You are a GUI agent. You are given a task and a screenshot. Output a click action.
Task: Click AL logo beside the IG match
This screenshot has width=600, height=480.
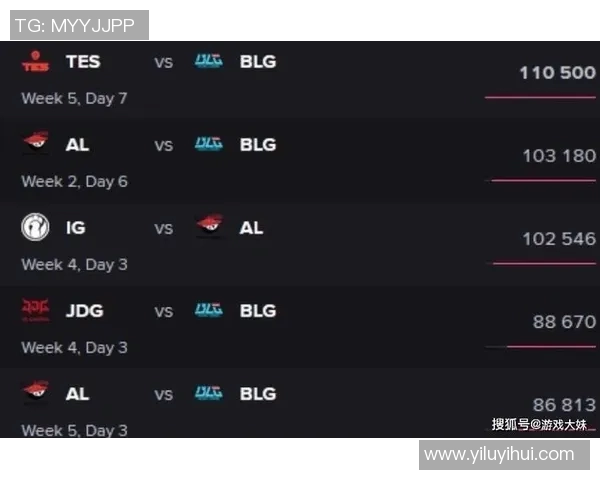tap(209, 227)
